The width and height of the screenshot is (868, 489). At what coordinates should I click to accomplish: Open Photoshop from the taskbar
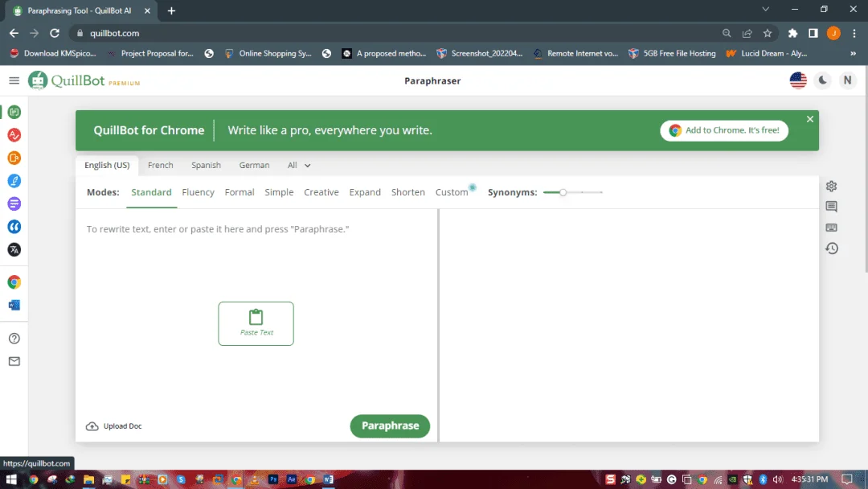(x=273, y=479)
